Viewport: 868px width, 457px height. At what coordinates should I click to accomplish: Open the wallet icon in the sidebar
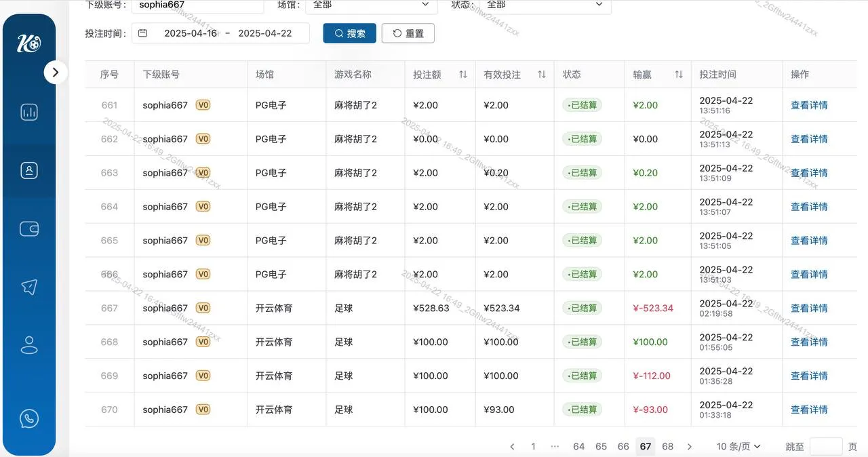28,228
